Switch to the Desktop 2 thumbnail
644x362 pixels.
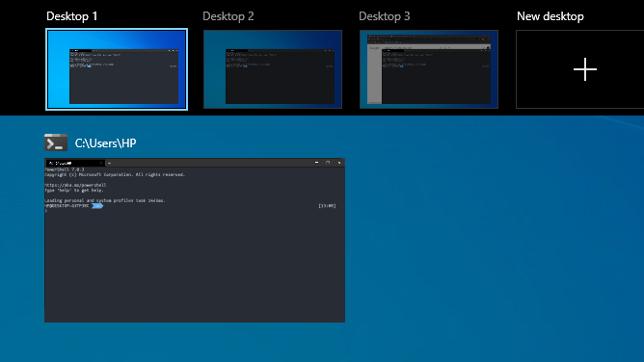coord(273,69)
